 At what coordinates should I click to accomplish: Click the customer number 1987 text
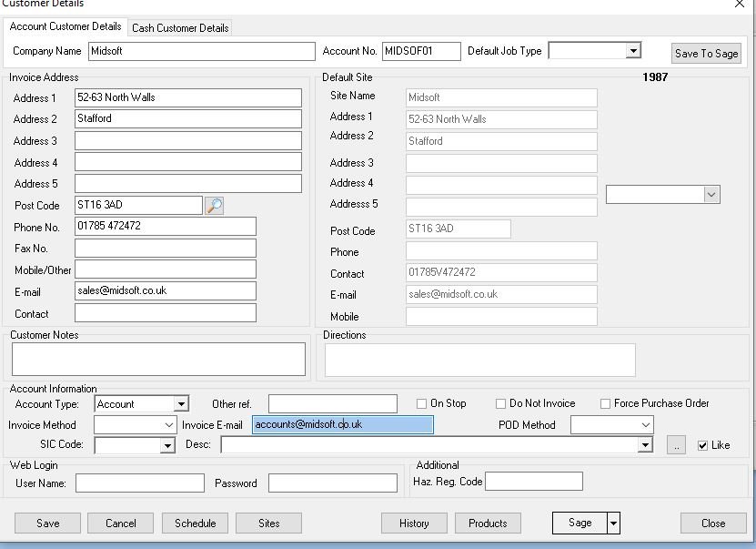tap(655, 77)
